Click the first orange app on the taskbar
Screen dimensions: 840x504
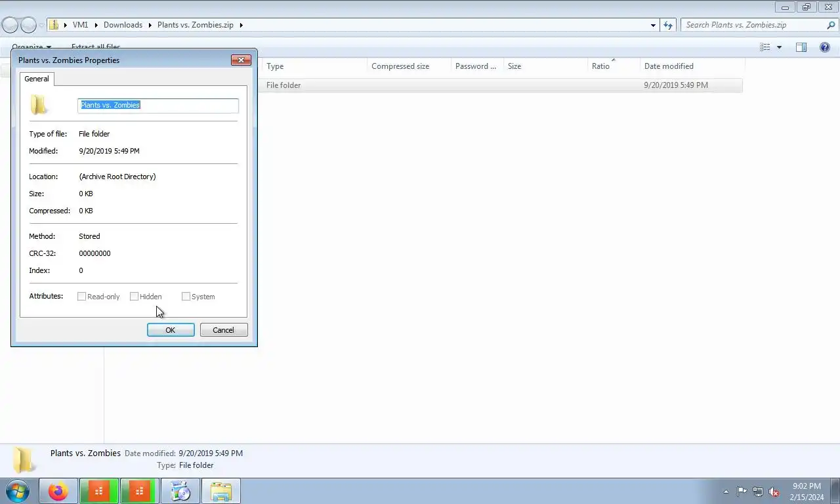pyautogui.click(x=99, y=491)
